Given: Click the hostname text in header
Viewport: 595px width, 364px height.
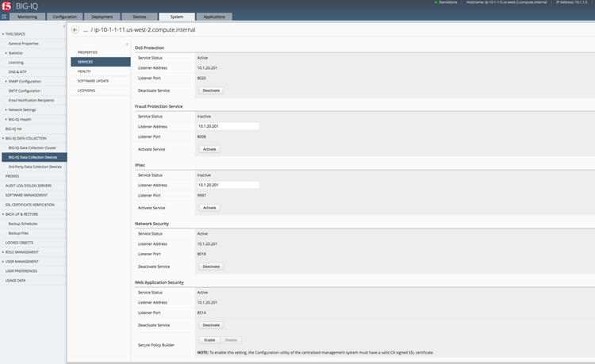Looking at the screenshot, I should point(507,2).
